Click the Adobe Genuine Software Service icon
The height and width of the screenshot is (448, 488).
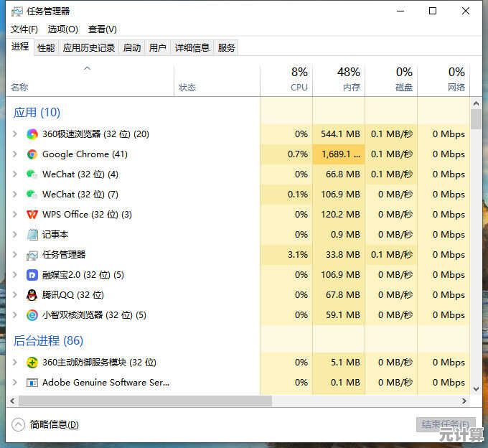[x=32, y=383]
